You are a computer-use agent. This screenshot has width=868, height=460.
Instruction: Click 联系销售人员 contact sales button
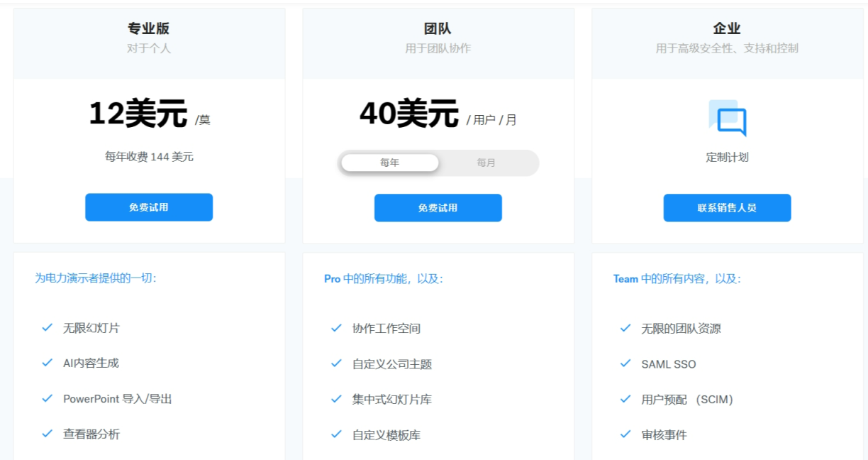[727, 208]
